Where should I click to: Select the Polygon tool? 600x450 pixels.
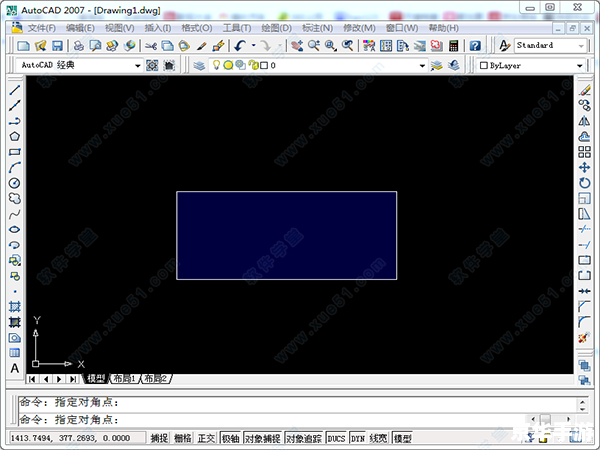click(15, 137)
